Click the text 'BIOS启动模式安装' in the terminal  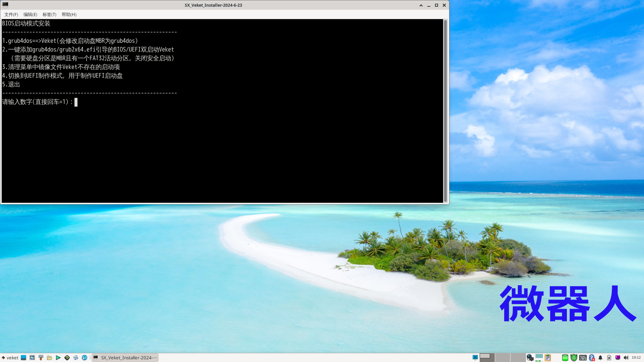click(x=26, y=23)
